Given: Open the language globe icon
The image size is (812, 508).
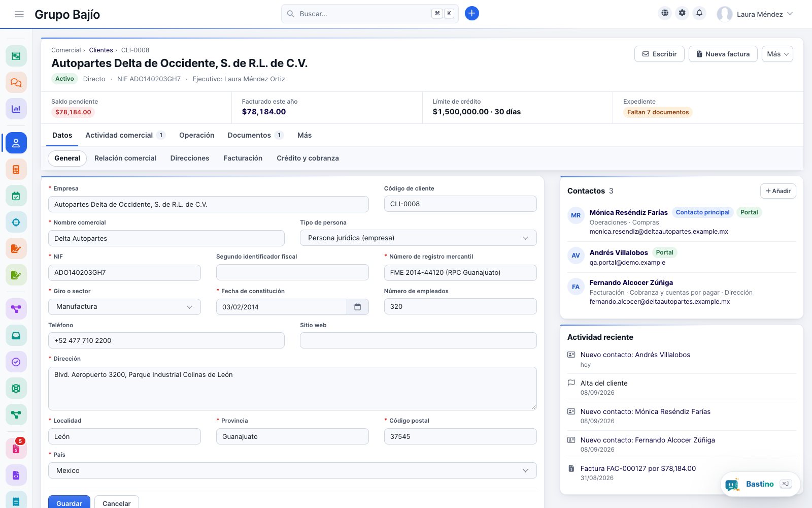Looking at the screenshot, I should (665, 13).
